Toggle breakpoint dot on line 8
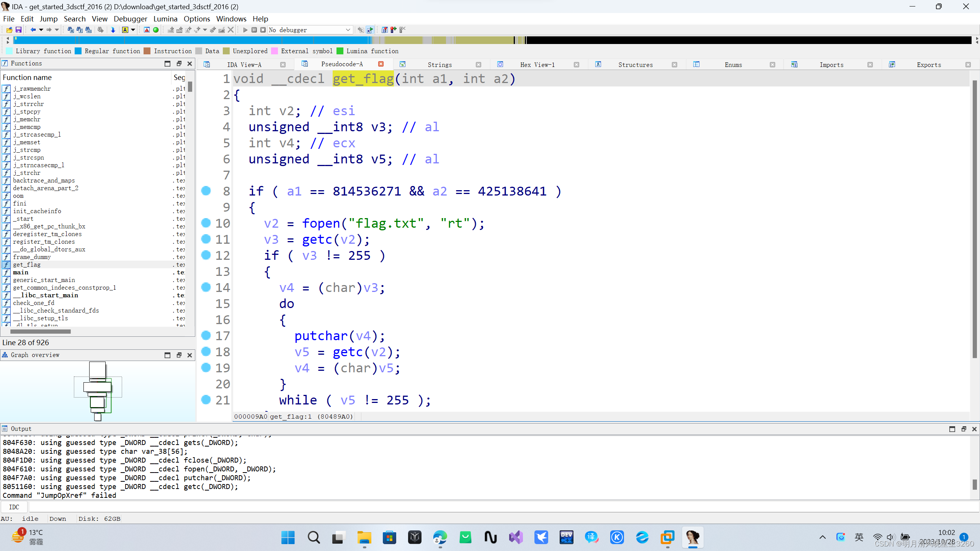The image size is (980, 551). coord(206,191)
